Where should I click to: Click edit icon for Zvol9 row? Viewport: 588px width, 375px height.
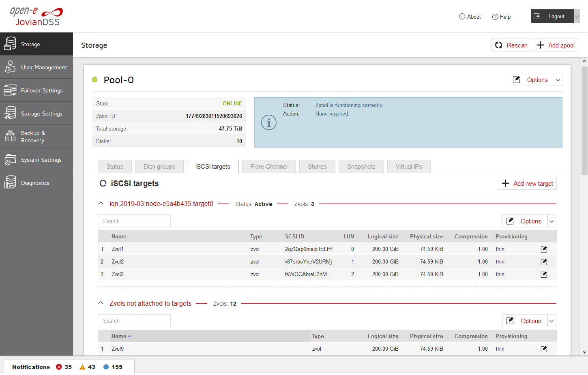[x=544, y=349]
